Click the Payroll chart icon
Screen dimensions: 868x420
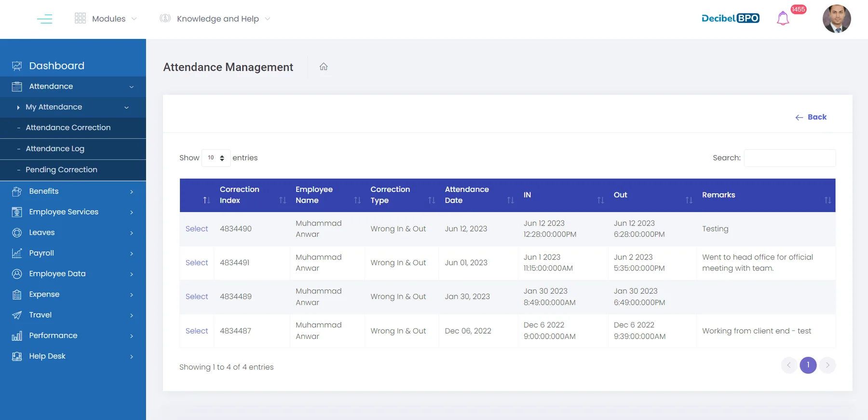click(x=17, y=253)
